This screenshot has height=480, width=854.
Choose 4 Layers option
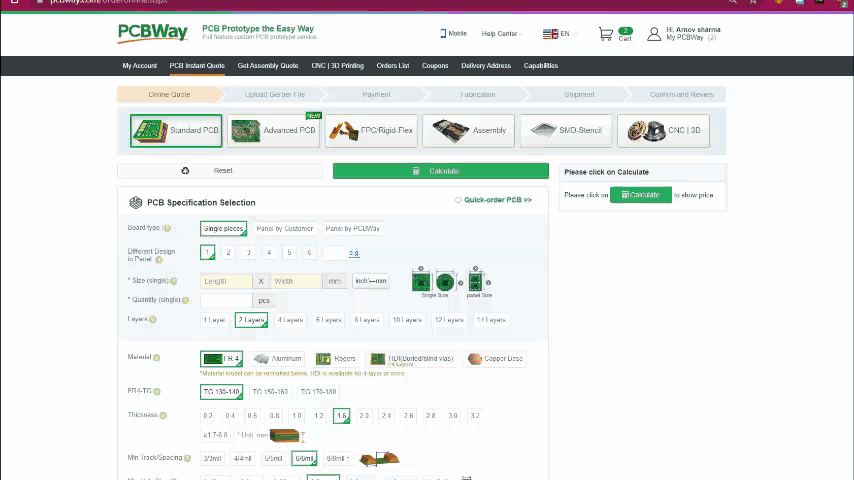click(290, 320)
